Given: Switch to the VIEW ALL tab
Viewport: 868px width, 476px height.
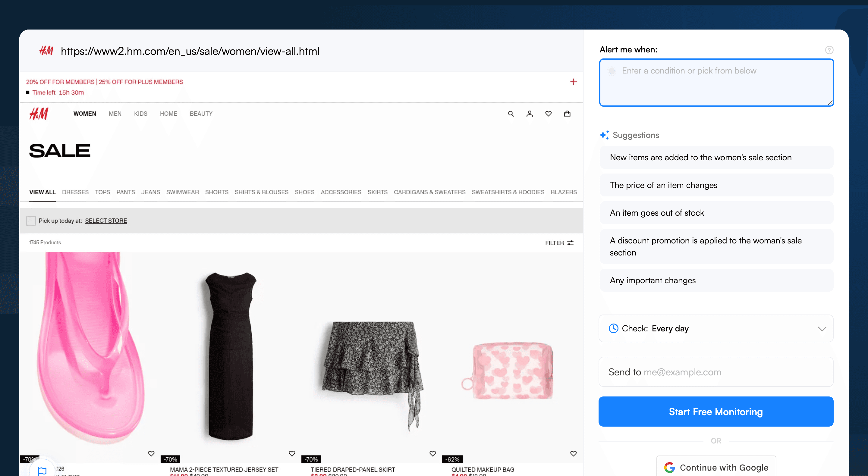Looking at the screenshot, I should pos(42,192).
